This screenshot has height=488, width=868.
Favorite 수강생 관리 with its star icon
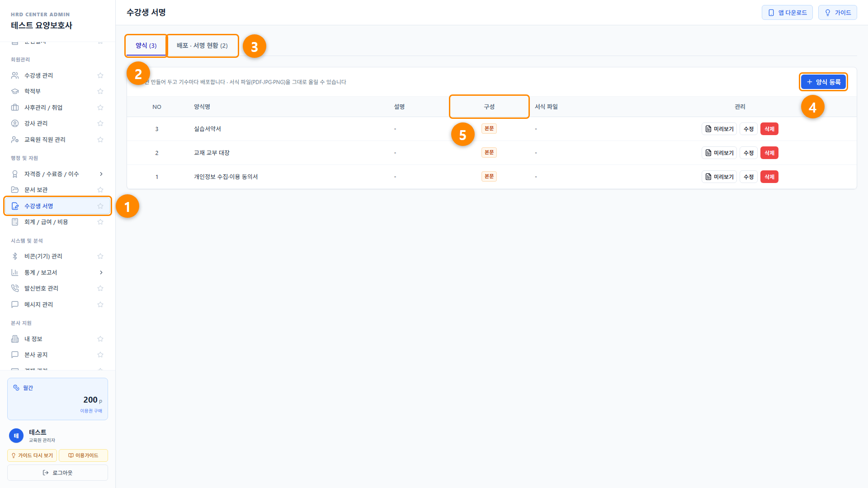100,75
